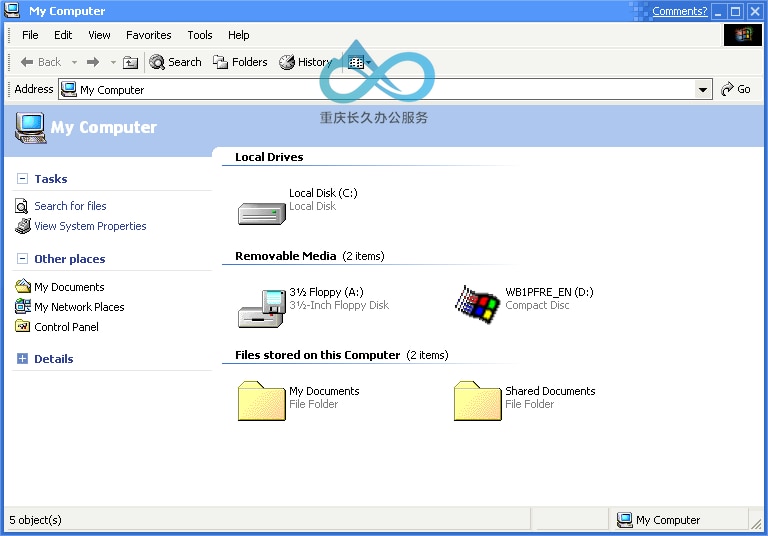The width and height of the screenshot is (768, 536).
Task: Open the View menu
Action: coord(99,35)
